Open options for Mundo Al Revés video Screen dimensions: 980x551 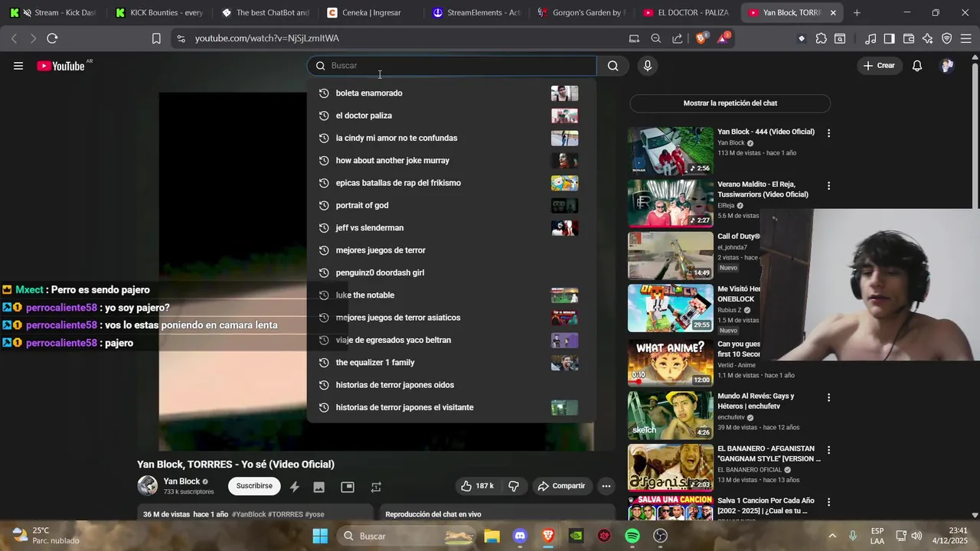pyautogui.click(x=828, y=398)
